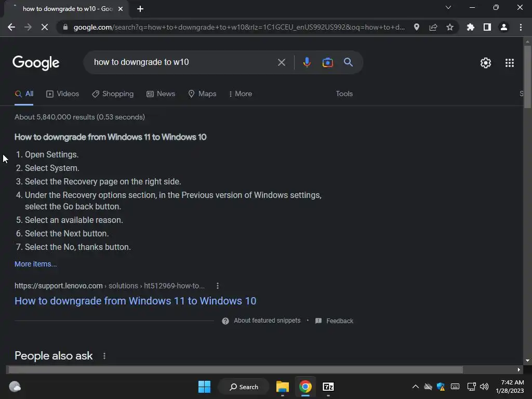The height and width of the screenshot is (399, 532).
Task: Click the padlock site info icon
Action: 65,27
